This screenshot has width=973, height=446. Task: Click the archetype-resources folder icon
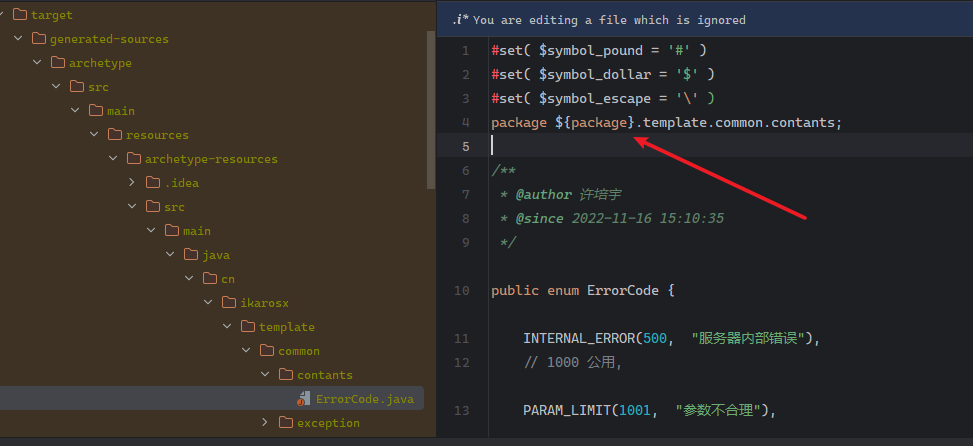tap(134, 159)
